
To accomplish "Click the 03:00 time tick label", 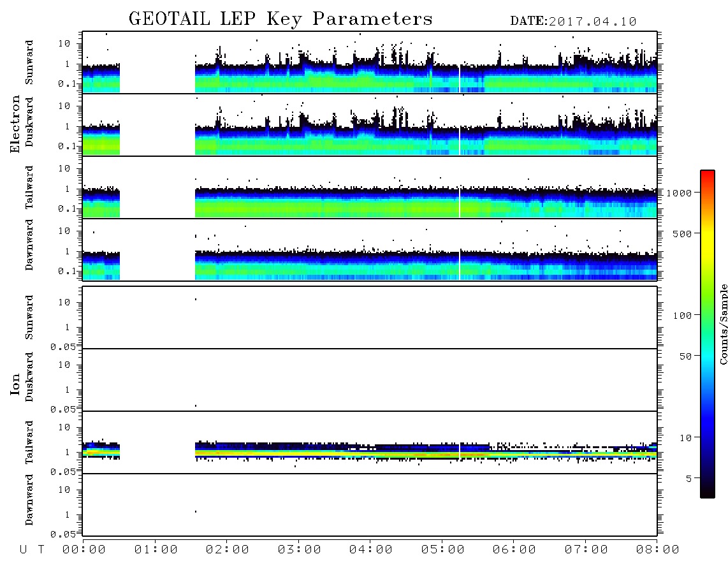I will point(300,550).
